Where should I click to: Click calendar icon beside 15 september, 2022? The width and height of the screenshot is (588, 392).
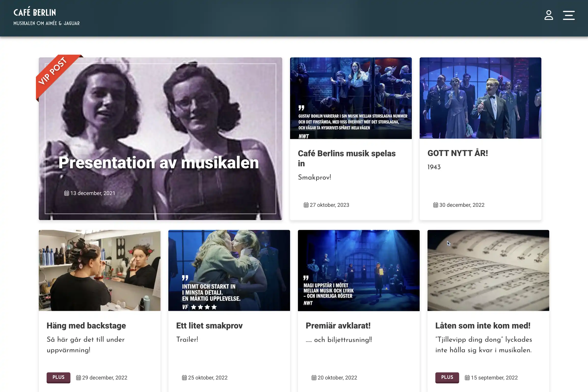[x=467, y=378]
